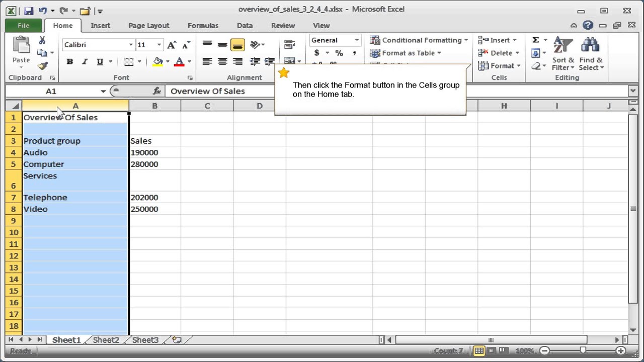Screen dimensions: 644x362
Task: Click the Top Align icon
Action: coord(207,45)
